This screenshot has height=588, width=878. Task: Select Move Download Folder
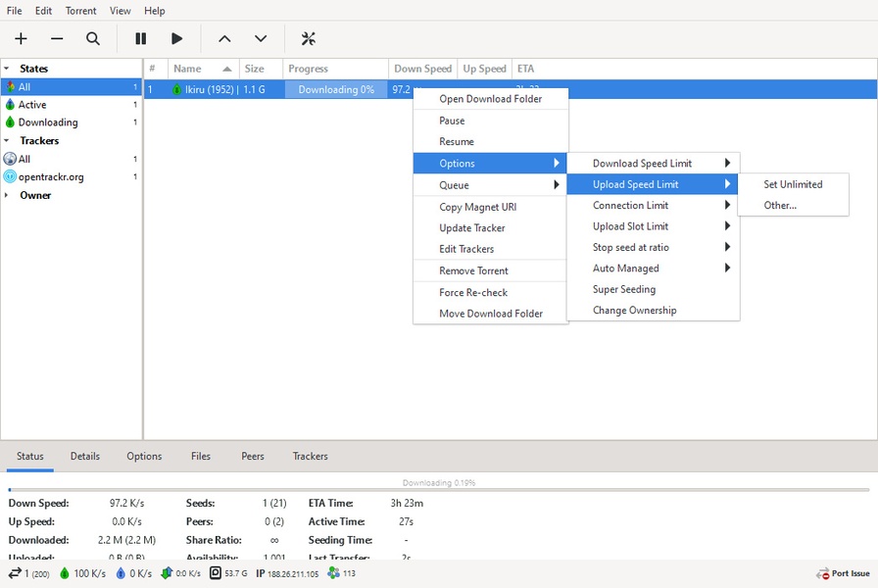tap(490, 314)
